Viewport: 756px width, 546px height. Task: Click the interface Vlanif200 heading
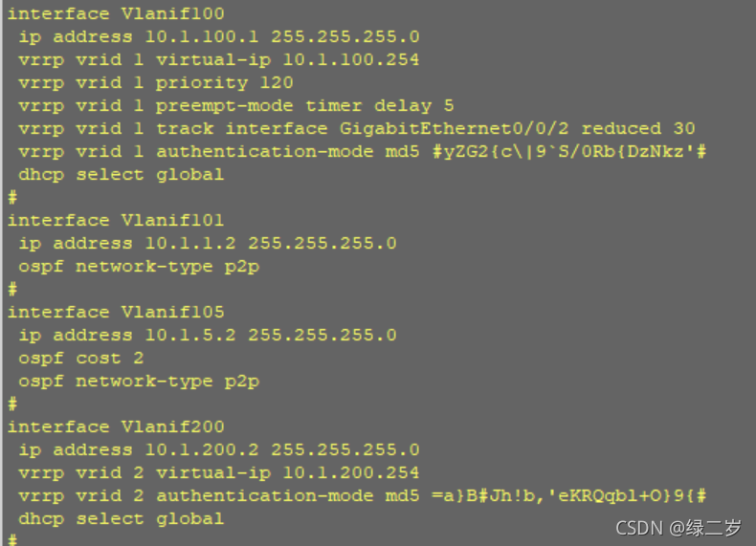coord(116,427)
